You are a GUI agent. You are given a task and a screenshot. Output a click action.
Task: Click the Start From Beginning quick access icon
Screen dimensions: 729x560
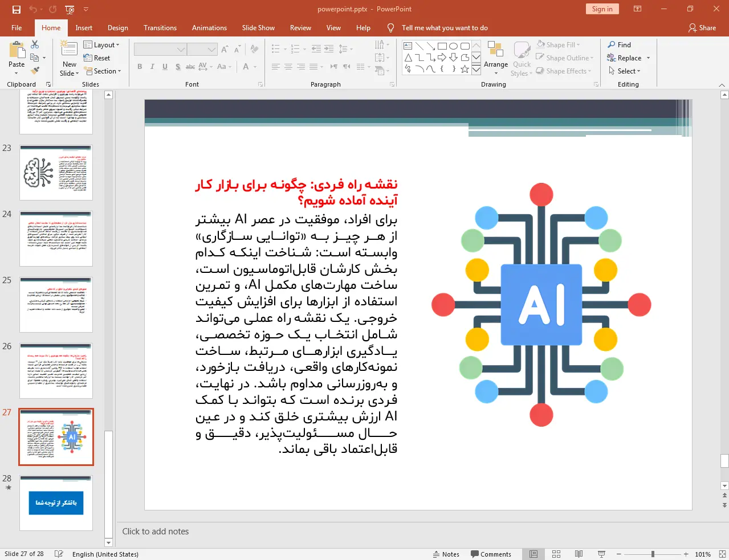coord(70,9)
